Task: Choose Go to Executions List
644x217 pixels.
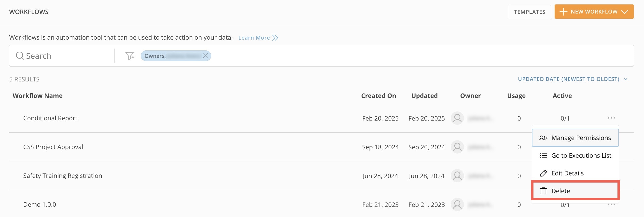Action: [x=575, y=155]
